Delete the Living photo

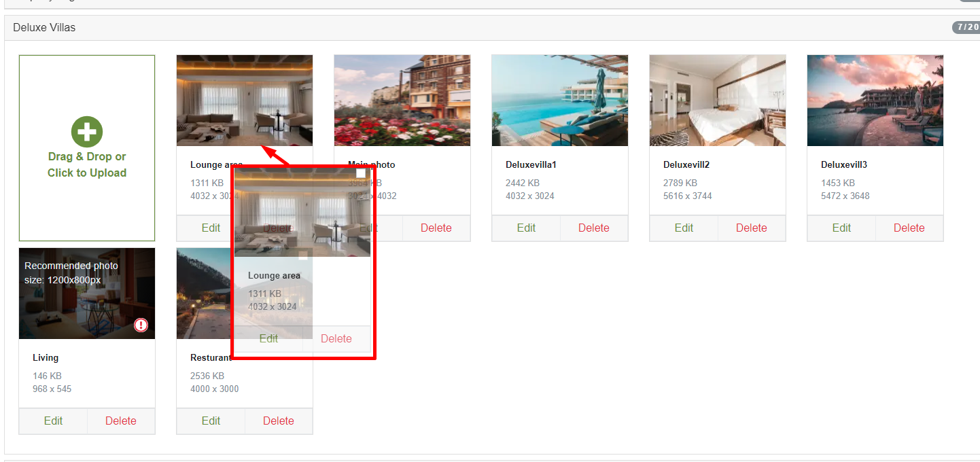coord(121,421)
